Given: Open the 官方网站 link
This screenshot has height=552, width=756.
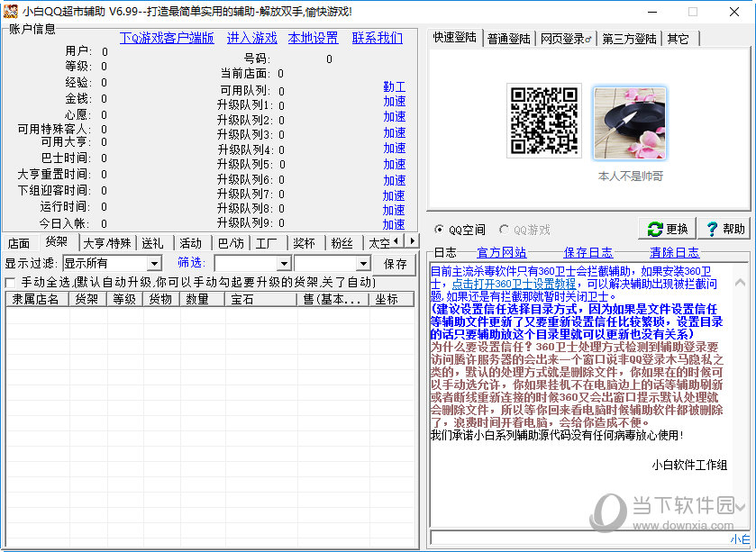Looking at the screenshot, I should pos(501,252).
